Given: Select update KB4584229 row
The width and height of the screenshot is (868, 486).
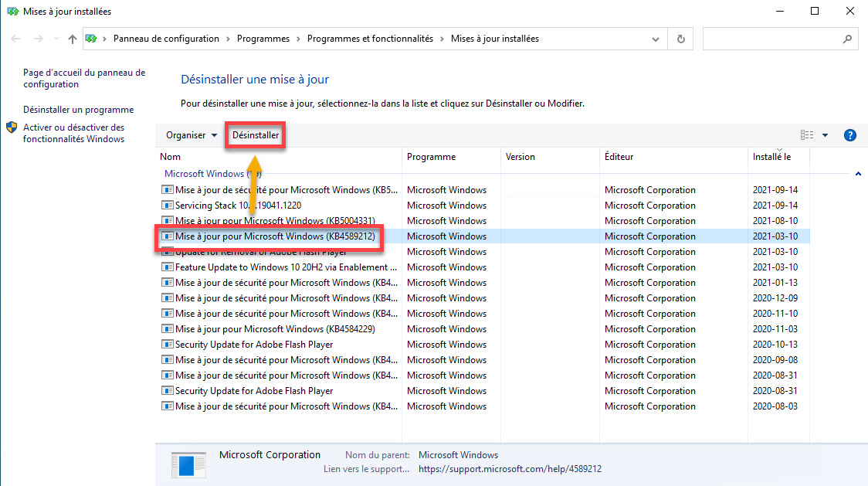Looking at the screenshot, I should click(482, 329).
